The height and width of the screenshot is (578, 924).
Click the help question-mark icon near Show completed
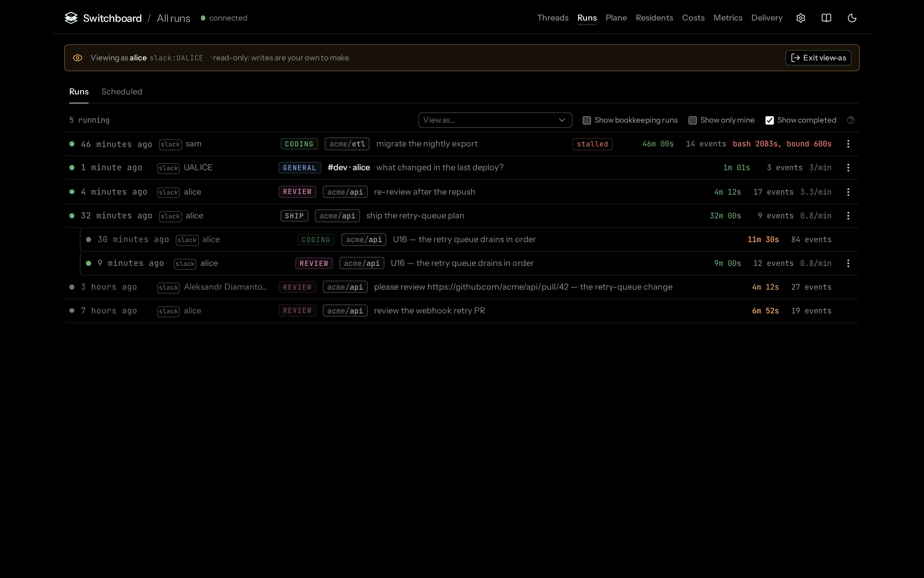pos(851,120)
